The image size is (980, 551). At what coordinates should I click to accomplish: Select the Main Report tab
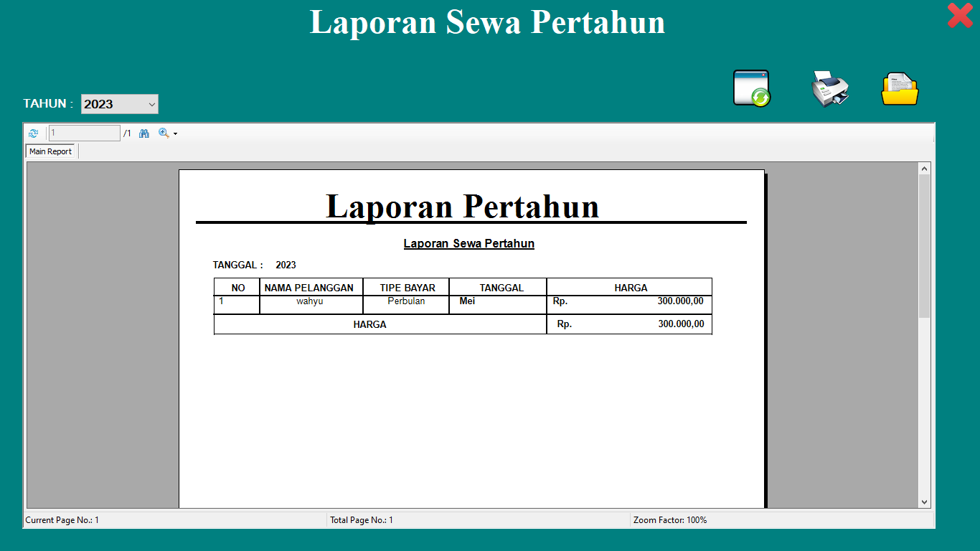[x=50, y=151]
